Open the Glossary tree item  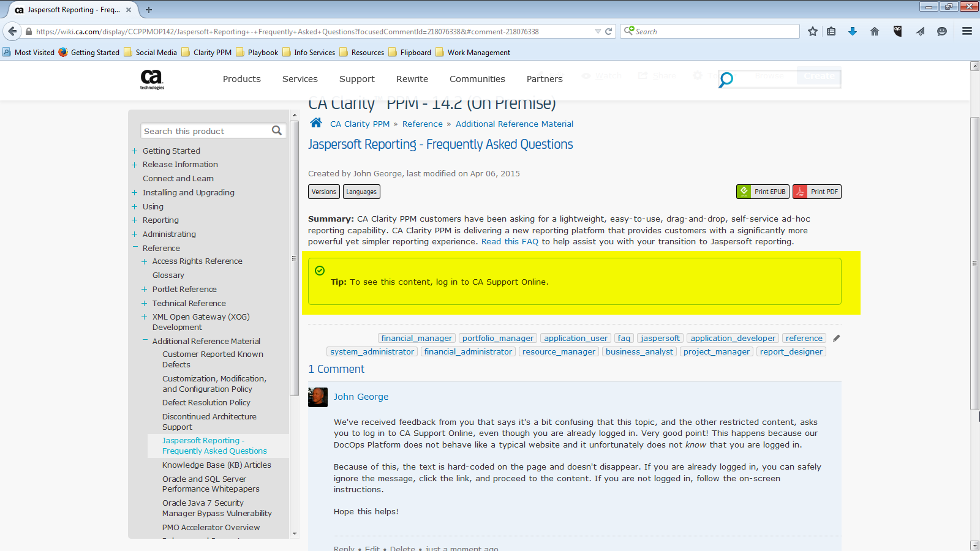click(168, 275)
